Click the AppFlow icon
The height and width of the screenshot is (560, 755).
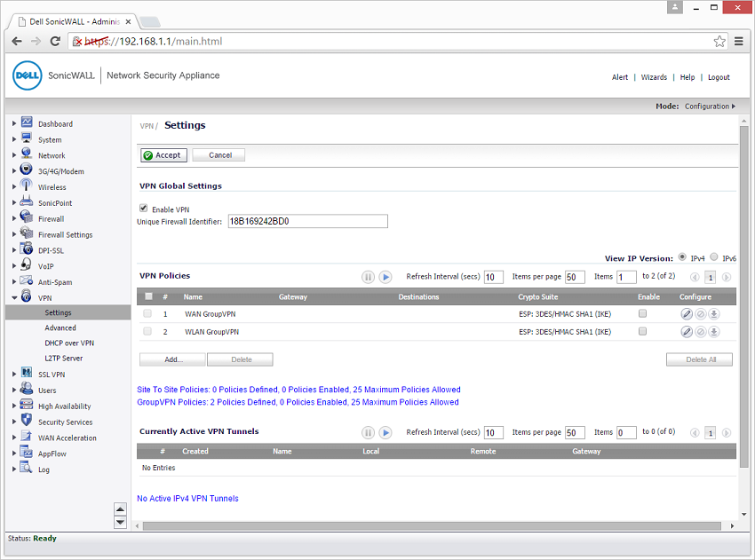[x=27, y=453]
